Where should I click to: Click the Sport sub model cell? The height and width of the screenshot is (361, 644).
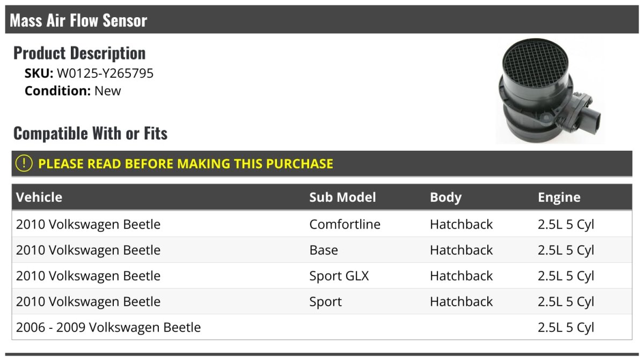click(x=325, y=301)
